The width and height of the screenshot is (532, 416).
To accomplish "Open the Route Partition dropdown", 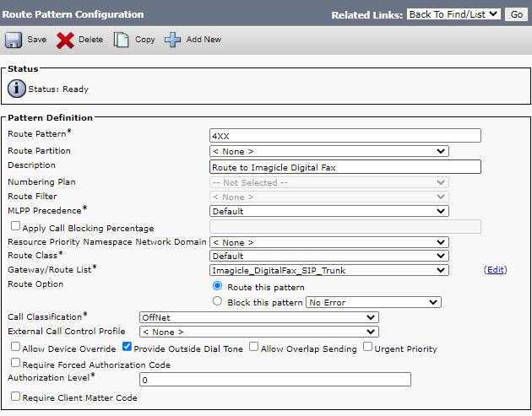I will click(328, 151).
